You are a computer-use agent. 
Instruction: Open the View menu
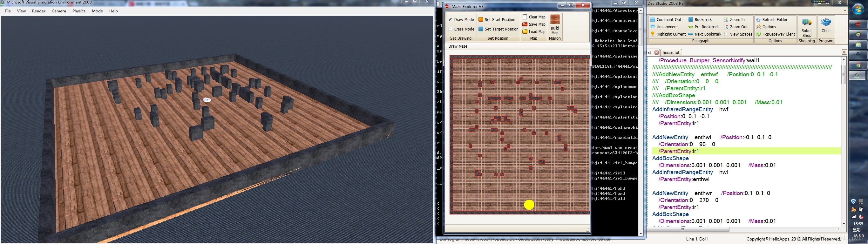21,11
